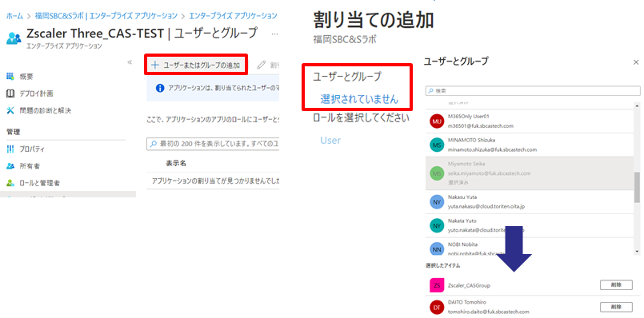644x318 pixels.
Task: Click the 概要 grid icon
Action: [x=10, y=77]
